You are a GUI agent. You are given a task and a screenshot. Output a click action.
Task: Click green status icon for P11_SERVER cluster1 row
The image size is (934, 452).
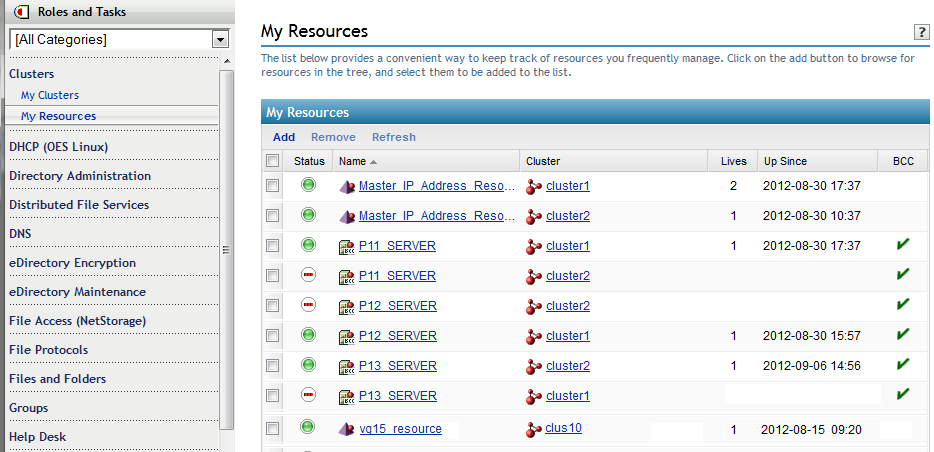point(308,244)
